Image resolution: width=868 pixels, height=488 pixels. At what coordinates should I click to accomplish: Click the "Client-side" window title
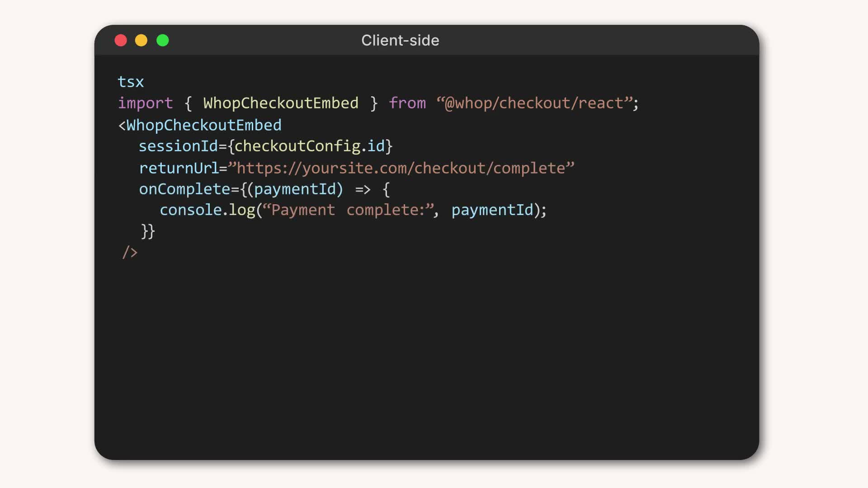pyautogui.click(x=400, y=41)
